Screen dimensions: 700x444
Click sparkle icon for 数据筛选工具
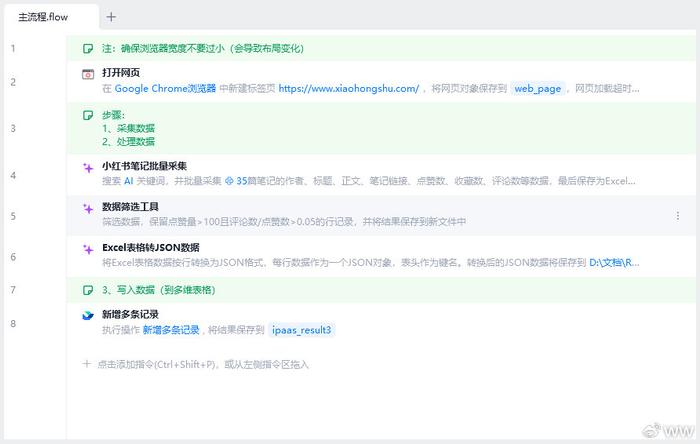88,208
